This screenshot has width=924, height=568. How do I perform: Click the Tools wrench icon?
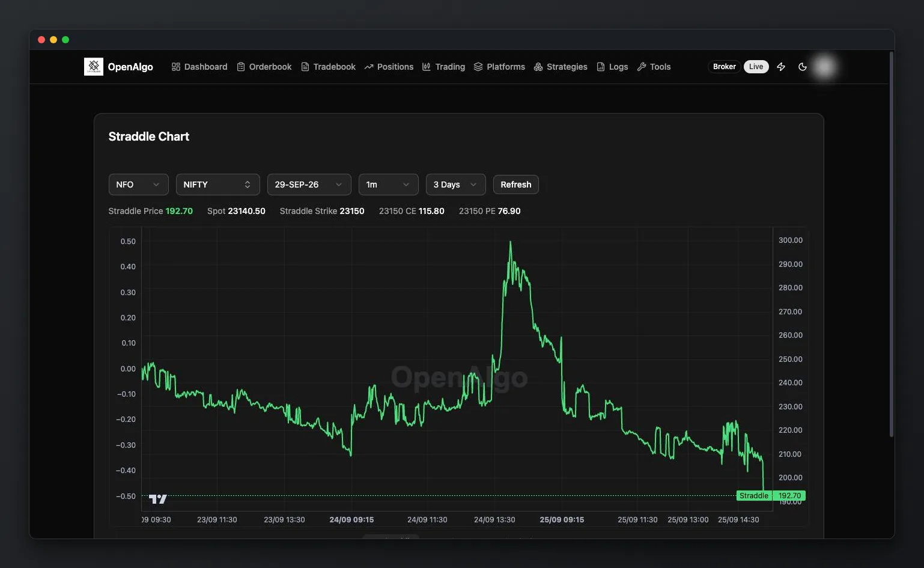click(642, 67)
